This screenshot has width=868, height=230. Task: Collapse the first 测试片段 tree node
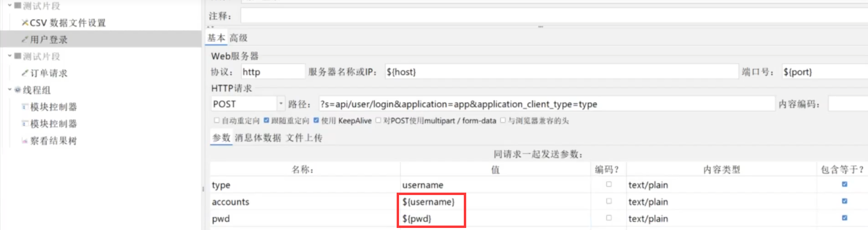pos(10,5)
